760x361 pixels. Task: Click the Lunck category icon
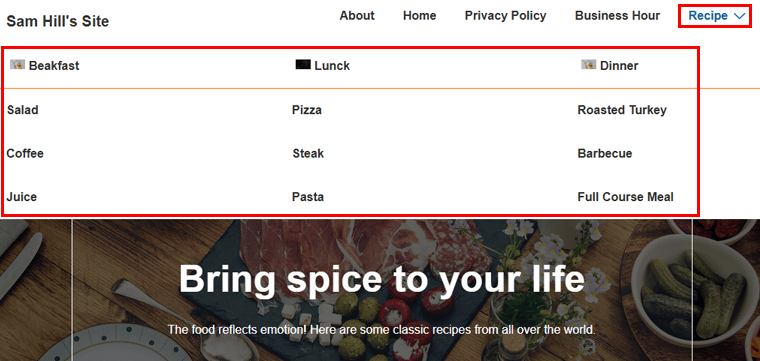click(303, 64)
